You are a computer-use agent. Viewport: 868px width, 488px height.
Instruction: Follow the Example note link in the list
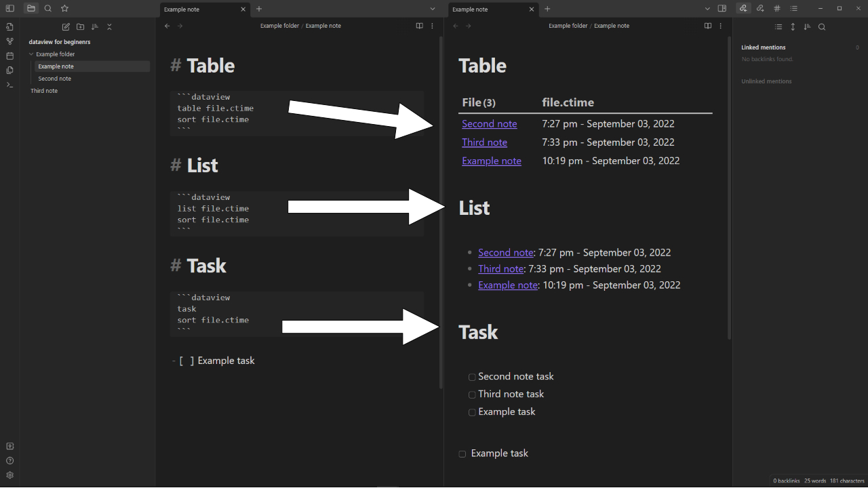[x=507, y=285]
